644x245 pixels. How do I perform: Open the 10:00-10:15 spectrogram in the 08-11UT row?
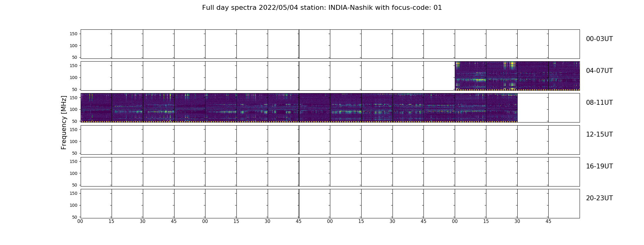coord(346,108)
